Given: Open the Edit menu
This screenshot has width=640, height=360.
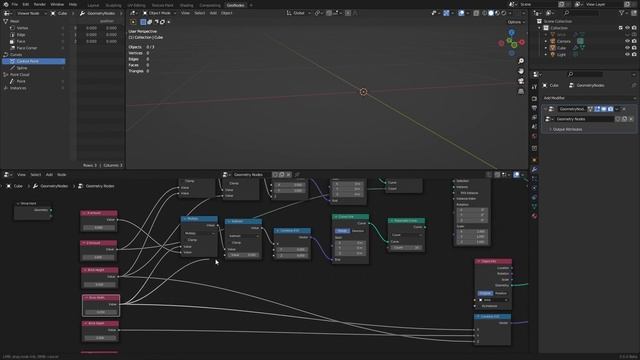Looking at the screenshot, I should [26, 4].
